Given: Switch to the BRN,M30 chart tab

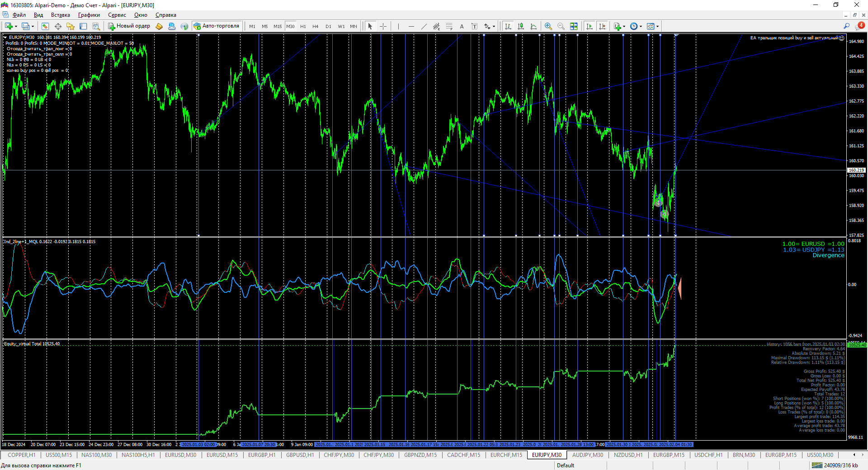Looking at the screenshot, I should (x=744, y=455).
